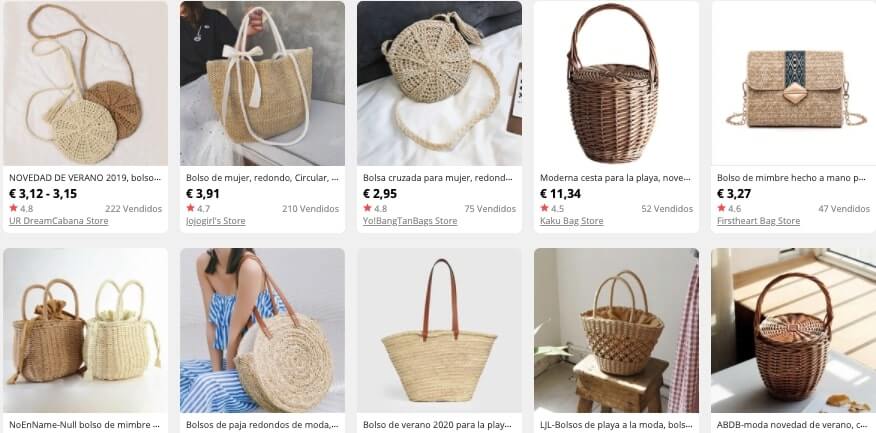
Task: Open the wicker basket by the window photo
Action: (x=793, y=330)
